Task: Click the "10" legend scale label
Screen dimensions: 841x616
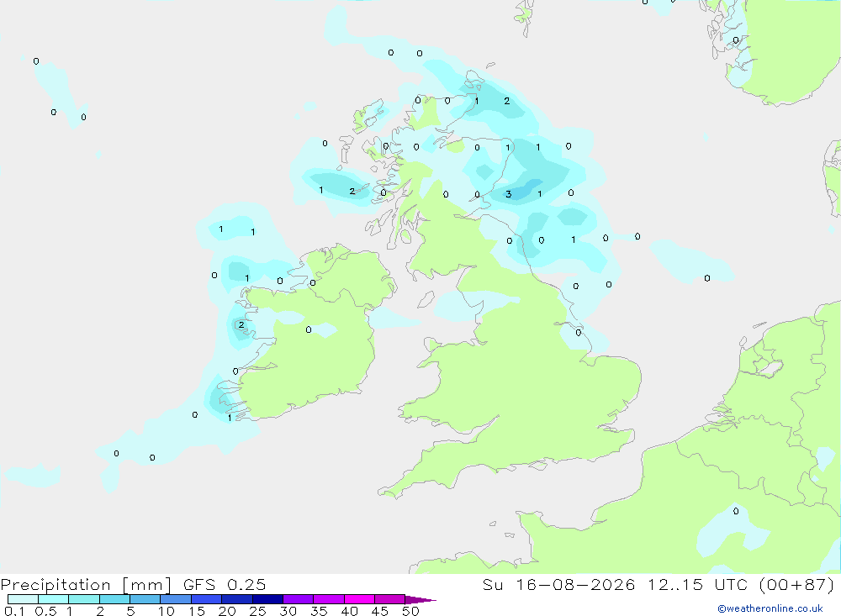Action: (167, 611)
